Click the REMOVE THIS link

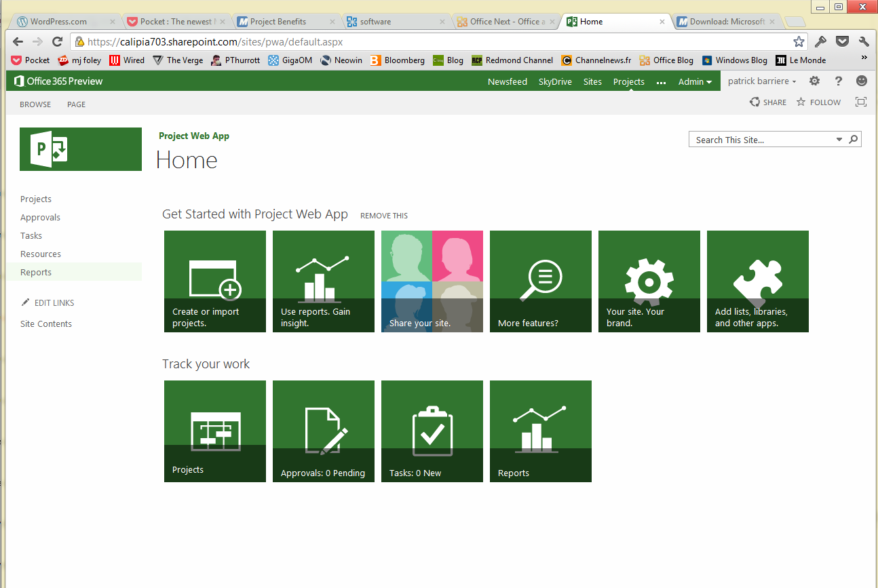[384, 216]
